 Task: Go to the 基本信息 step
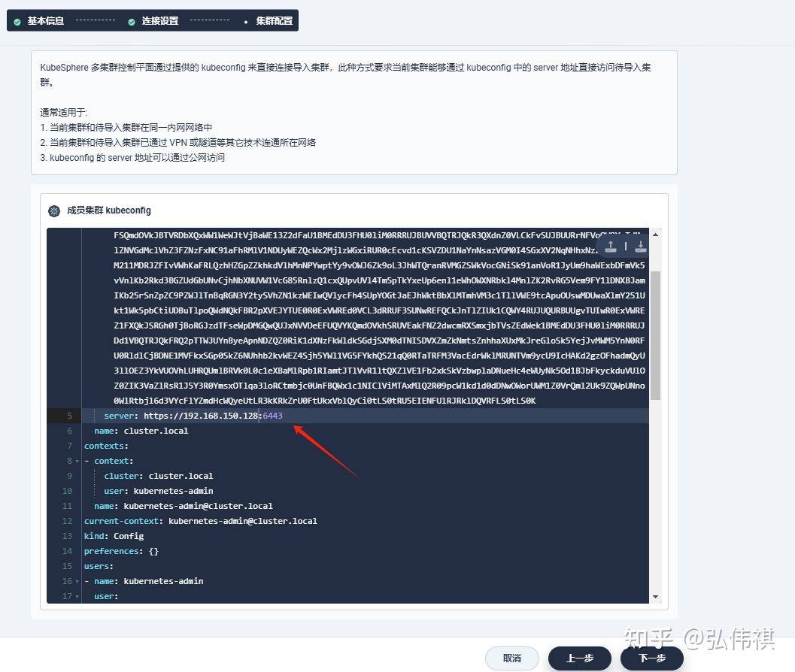(46, 21)
